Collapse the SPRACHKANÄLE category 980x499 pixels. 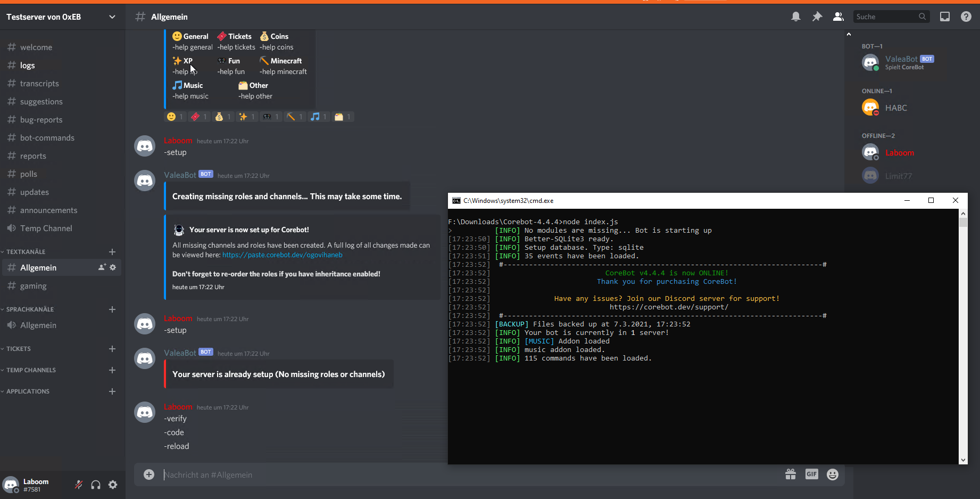click(x=30, y=309)
